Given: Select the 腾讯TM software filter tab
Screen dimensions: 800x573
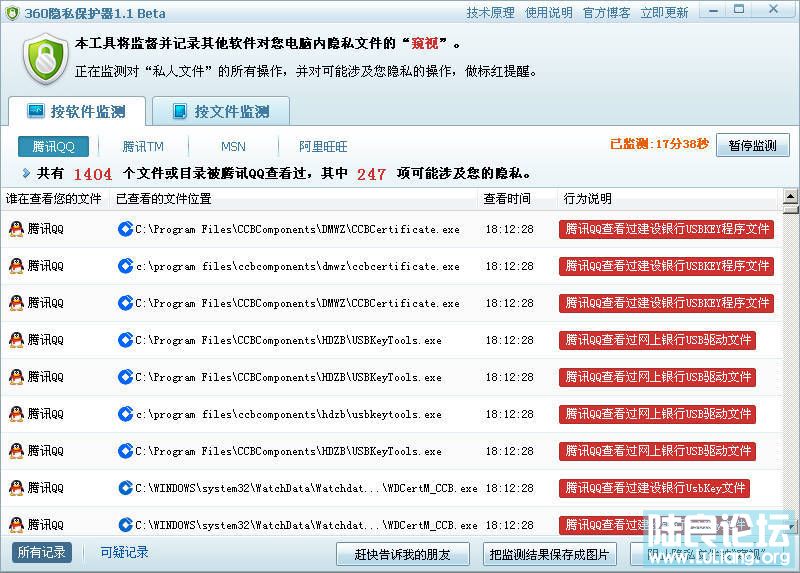Looking at the screenshot, I should click(143, 146).
